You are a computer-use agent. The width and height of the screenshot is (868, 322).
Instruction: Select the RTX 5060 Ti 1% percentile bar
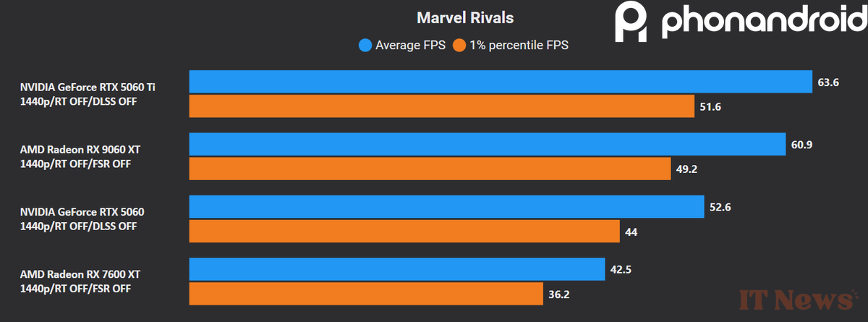click(441, 106)
